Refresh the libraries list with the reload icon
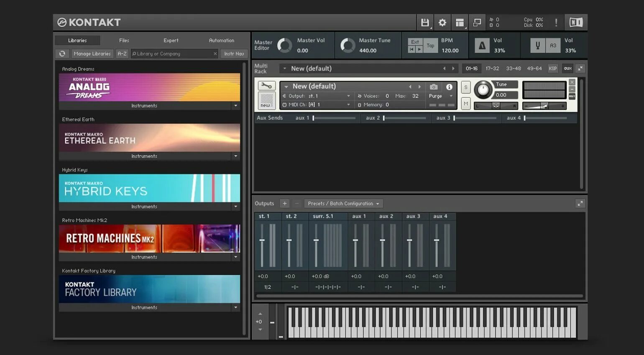The image size is (644, 355). (62, 53)
